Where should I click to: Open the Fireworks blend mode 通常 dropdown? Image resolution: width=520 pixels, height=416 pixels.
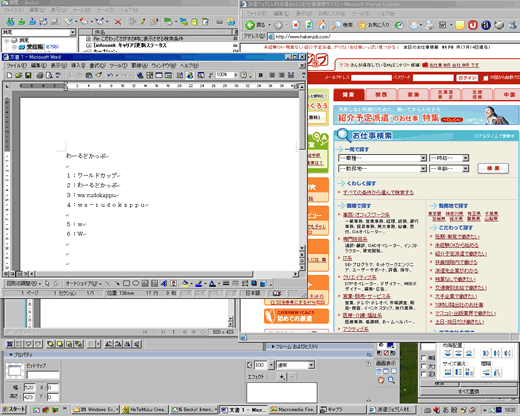tap(311, 365)
